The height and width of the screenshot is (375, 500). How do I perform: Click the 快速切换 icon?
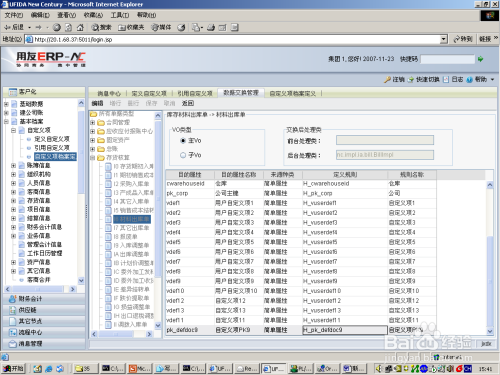411,79
